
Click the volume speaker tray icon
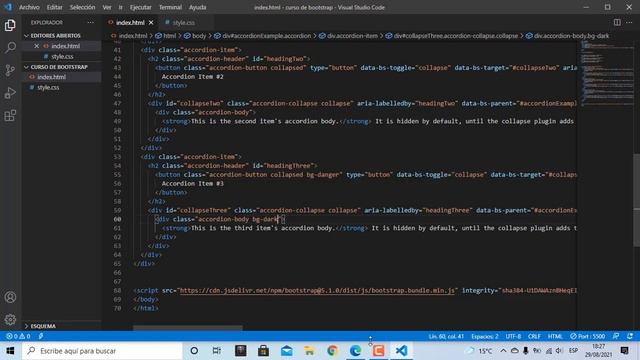point(559,351)
